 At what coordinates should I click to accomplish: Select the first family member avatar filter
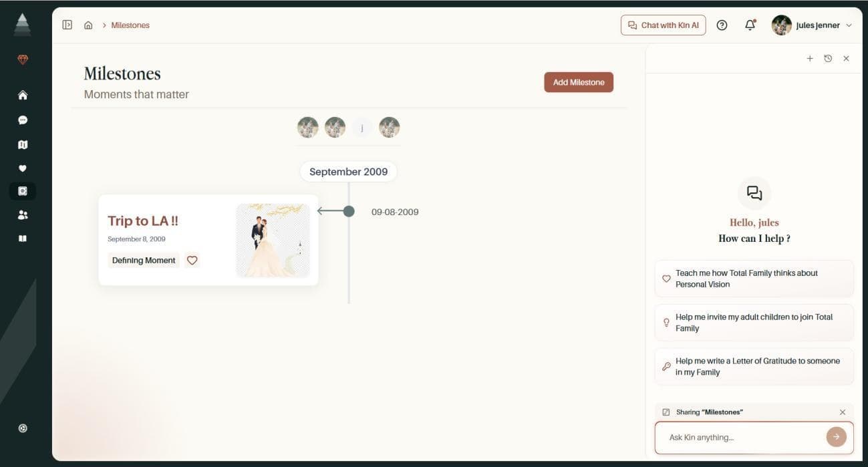pyautogui.click(x=307, y=127)
